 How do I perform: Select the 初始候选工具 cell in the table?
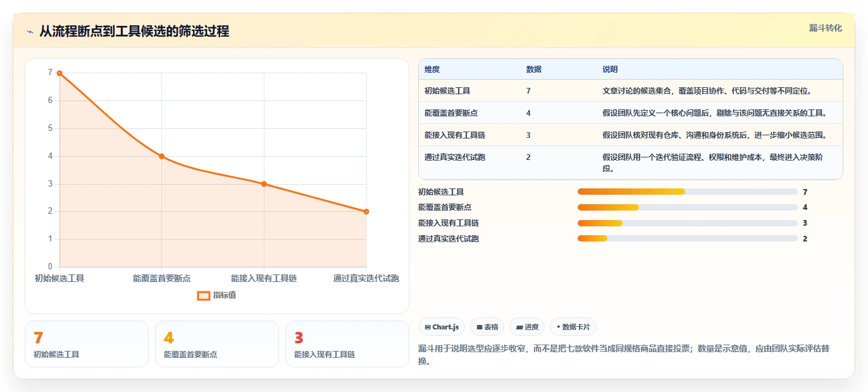coord(447,91)
